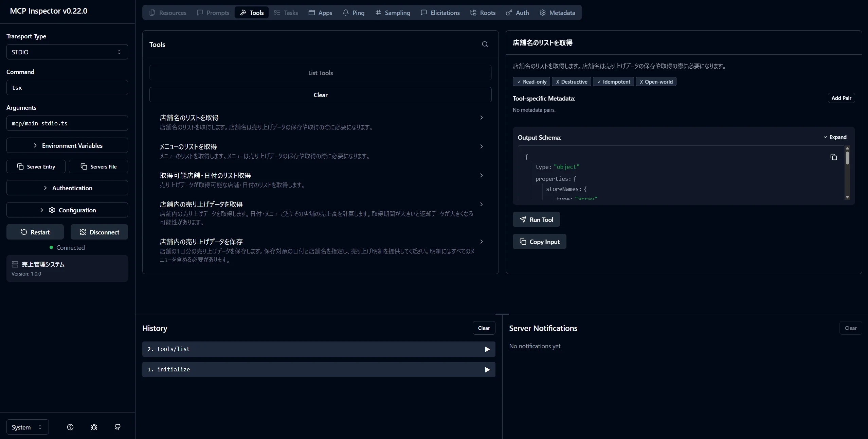Screen dimensions: 868x439
Task: Expand the tools/list history play arrow
Action: tap(487, 349)
